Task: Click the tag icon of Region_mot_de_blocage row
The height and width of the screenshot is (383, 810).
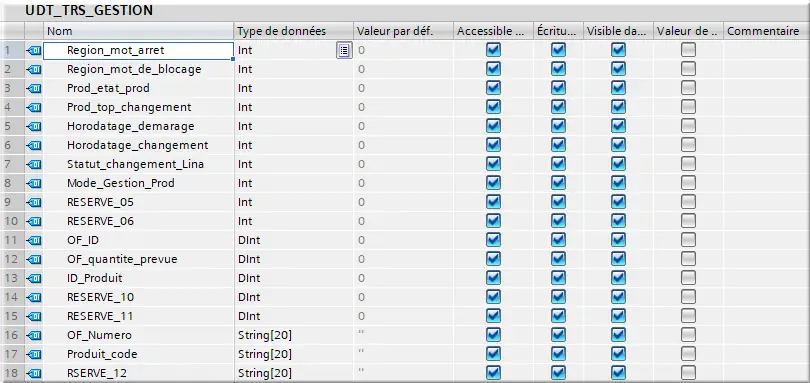Action: point(34,69)
